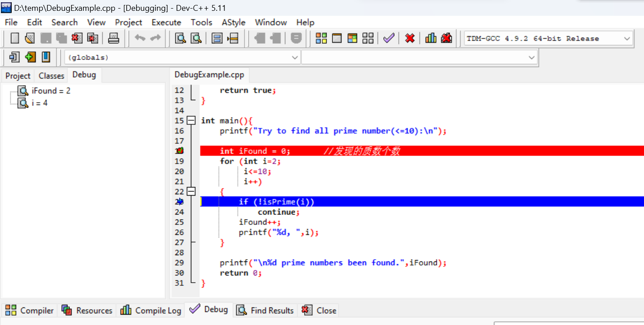The image size is (644, 325).
Task: Click the green-plus Toggle Bookmark icon
Action: (30, 57)
